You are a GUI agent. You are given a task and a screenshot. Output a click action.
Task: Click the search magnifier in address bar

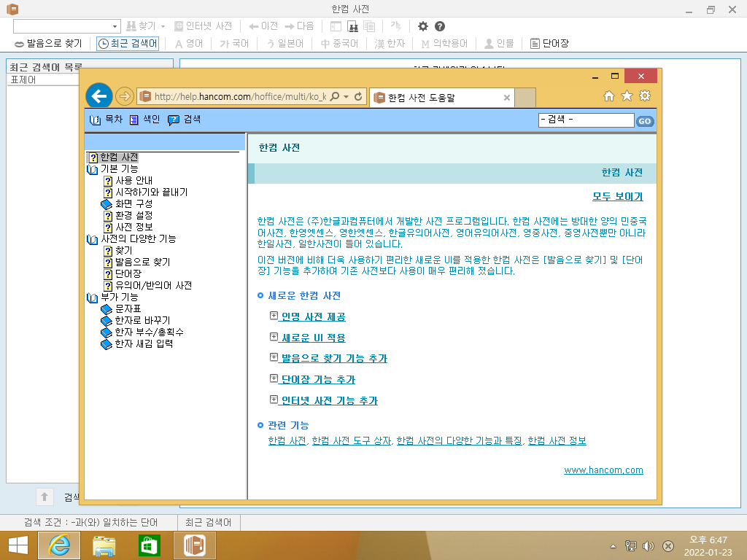335,96
